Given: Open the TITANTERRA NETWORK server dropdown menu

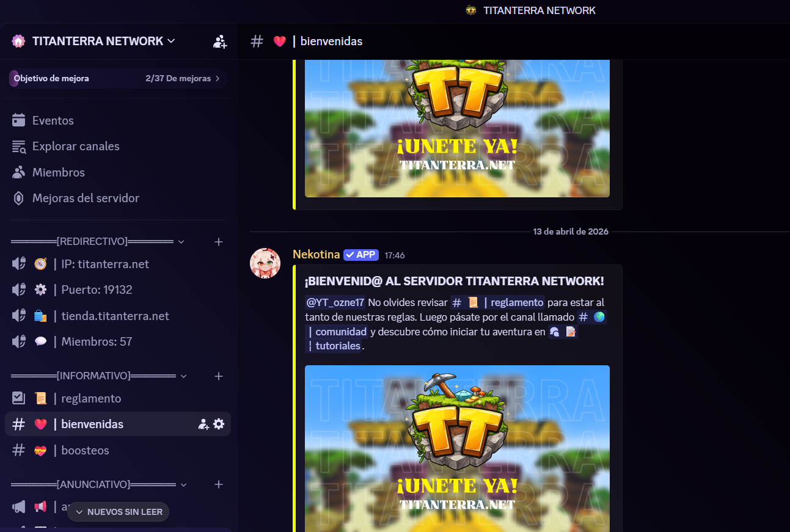Looking at the screenshot, I should [93, 41].
